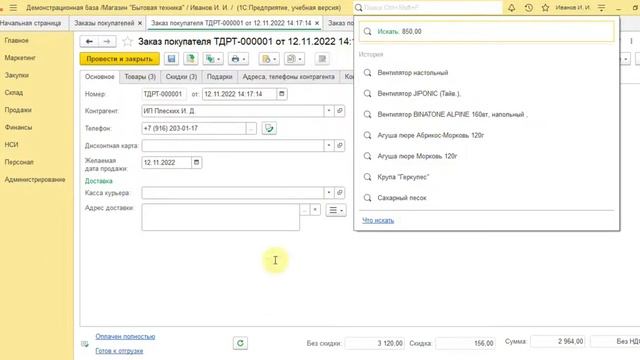Select history item Агуша пюре Морковь 120г
The image size is (640, 360).
coord(417,156)
